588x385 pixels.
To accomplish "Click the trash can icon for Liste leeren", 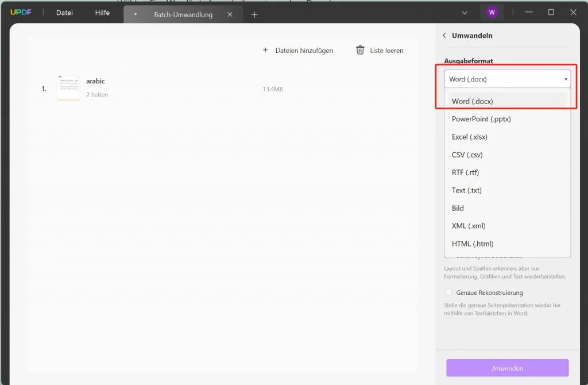I will (x=360, y=50).
